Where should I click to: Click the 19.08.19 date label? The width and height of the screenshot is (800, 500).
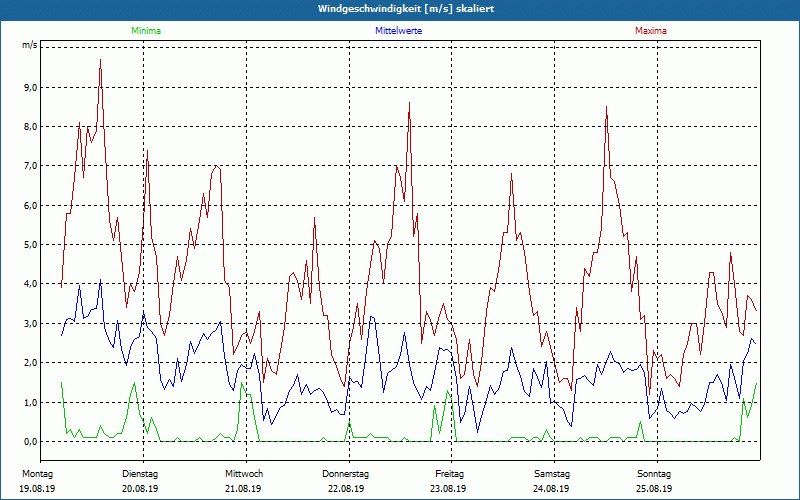(x=37, y=489)
